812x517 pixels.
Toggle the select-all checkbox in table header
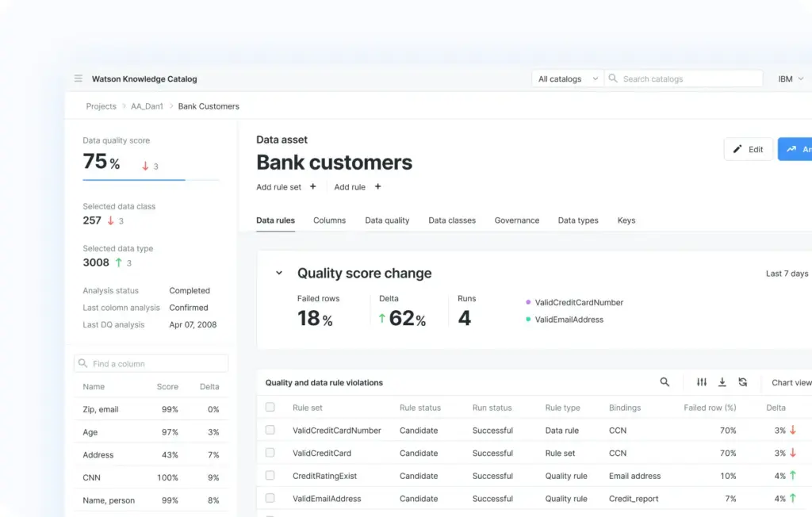270,408
